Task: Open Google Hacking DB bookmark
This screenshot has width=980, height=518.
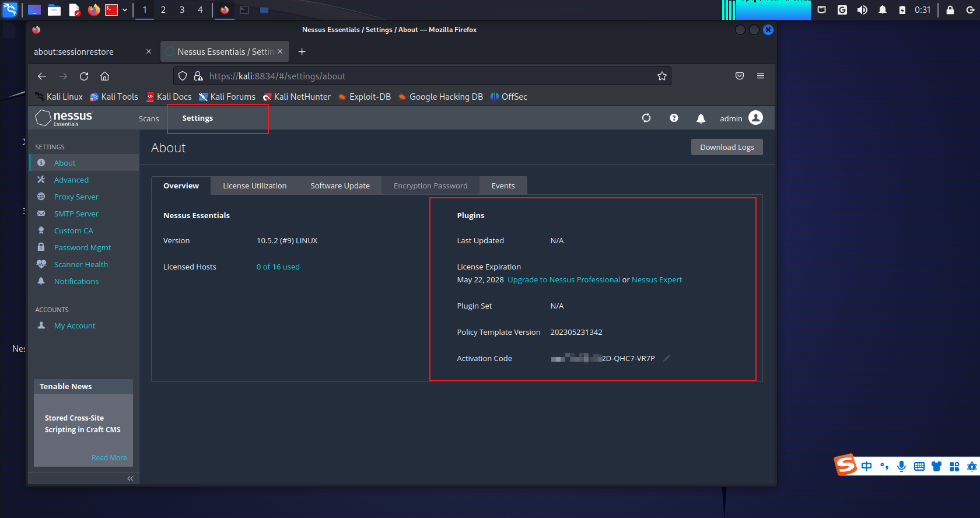Action: pos(440,97)
